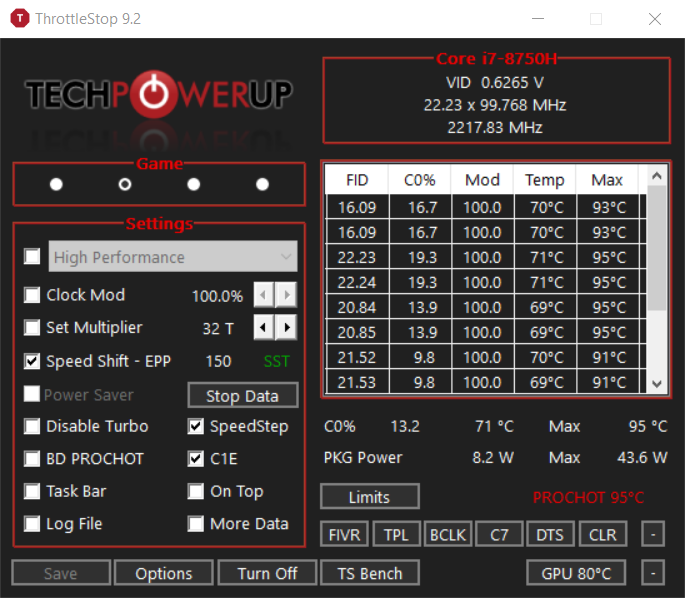Click the FID cell 22.24
Screen dimensions: 685x598
point(357,283)
